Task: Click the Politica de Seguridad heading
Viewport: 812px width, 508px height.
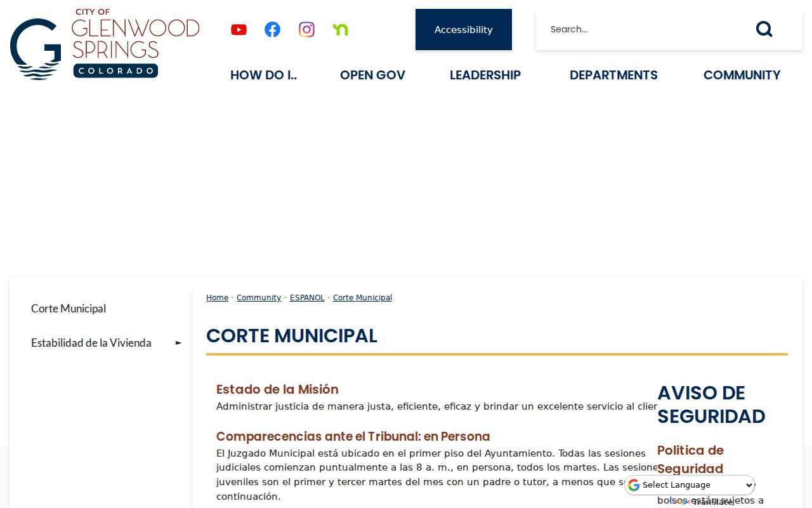Action: pyautogui.click(x=690, y=459)
